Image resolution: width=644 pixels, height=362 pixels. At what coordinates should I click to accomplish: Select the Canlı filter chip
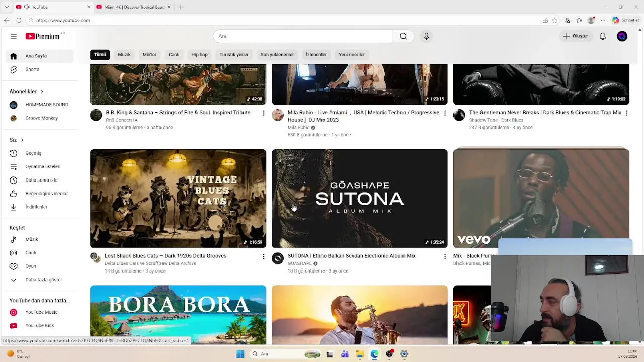pyautogui.click(x=174, y=54)
